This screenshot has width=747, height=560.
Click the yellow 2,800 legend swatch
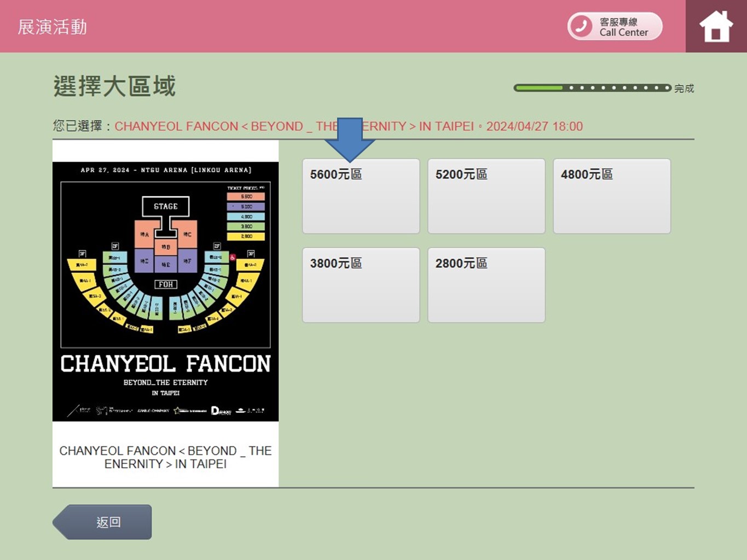click(246, 236)
